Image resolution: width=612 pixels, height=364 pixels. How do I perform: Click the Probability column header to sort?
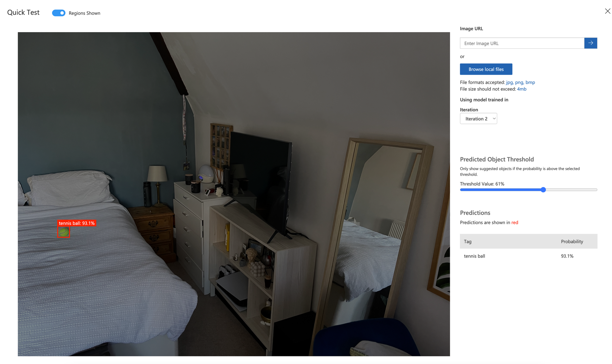click(x=572, y=241)
